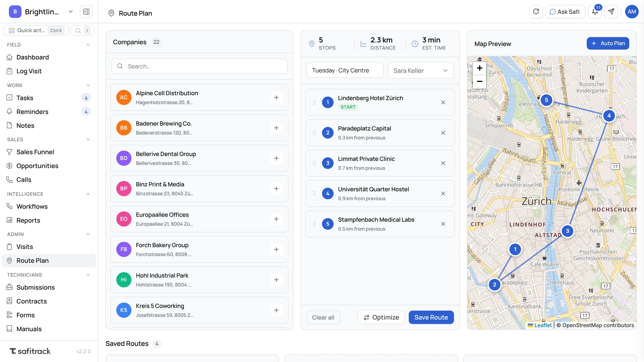Click the Save Route button
This screenshot has height=362, width=644.
[x=431, y=317]
